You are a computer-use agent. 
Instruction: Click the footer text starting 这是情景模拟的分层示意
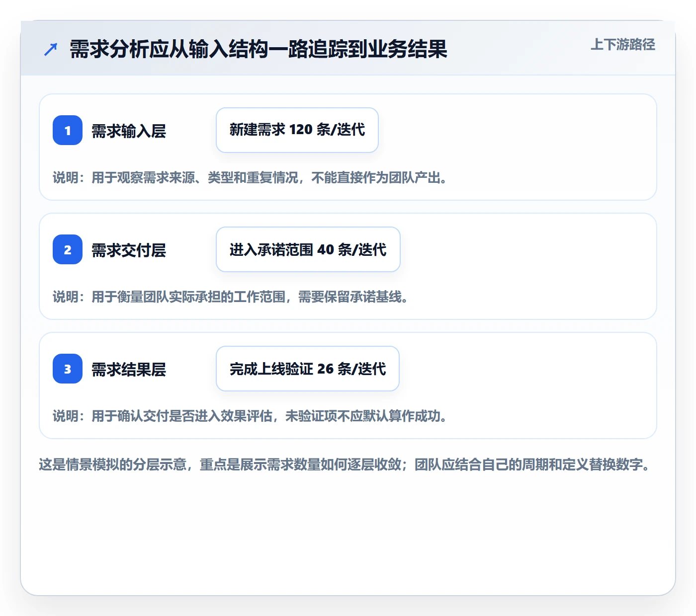(x=345, y=464)
